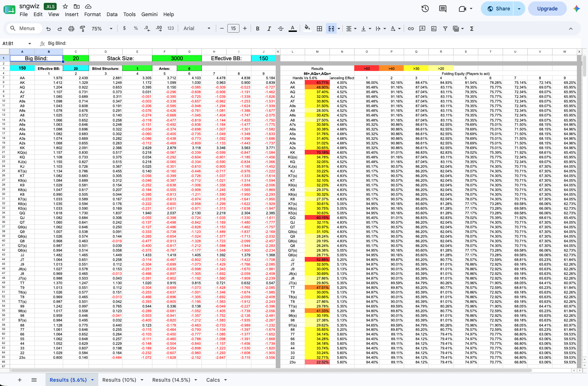Viewport: 588px width, 386px height.
Task: Click the Upgrade button
Action: (547, 9)
